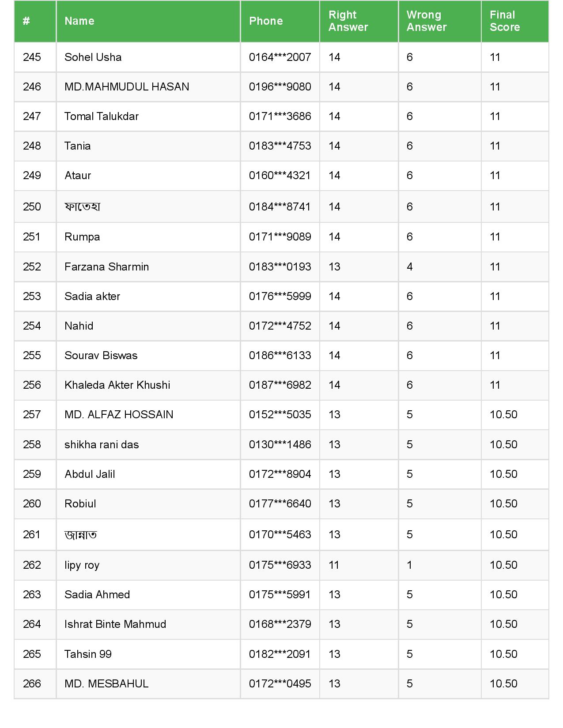This screenshot has height=728, width=563.
Task: Click the Wrong Answer column header
Action: point(427,21)
